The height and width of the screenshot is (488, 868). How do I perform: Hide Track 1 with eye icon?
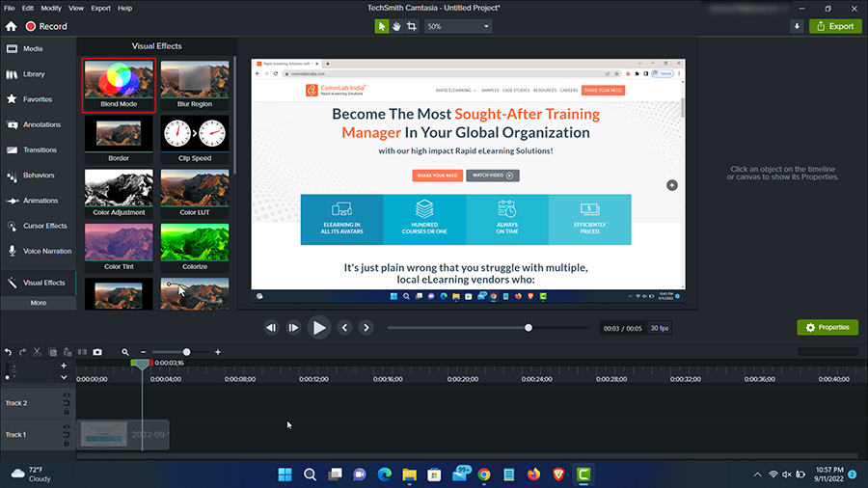67,427
